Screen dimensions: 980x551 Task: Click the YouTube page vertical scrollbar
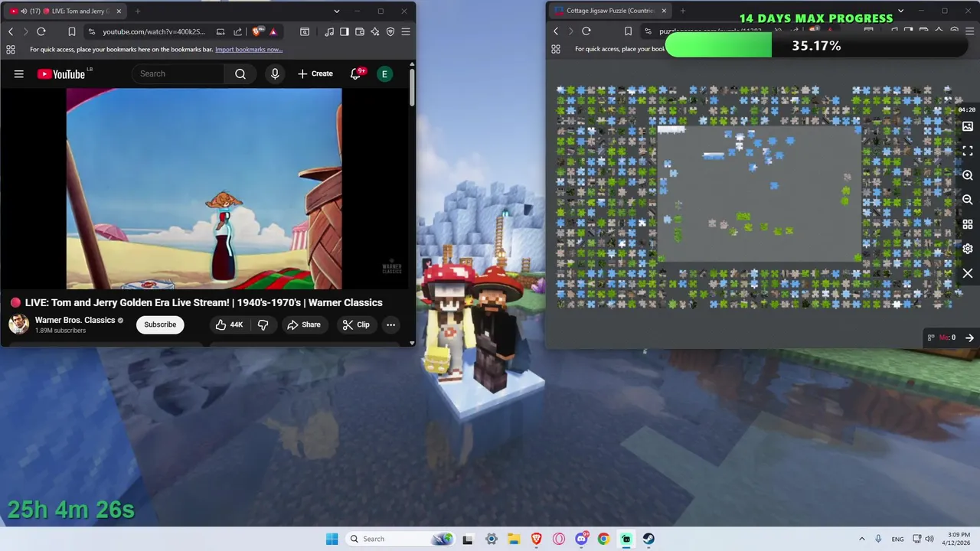[x=412, y=87]
